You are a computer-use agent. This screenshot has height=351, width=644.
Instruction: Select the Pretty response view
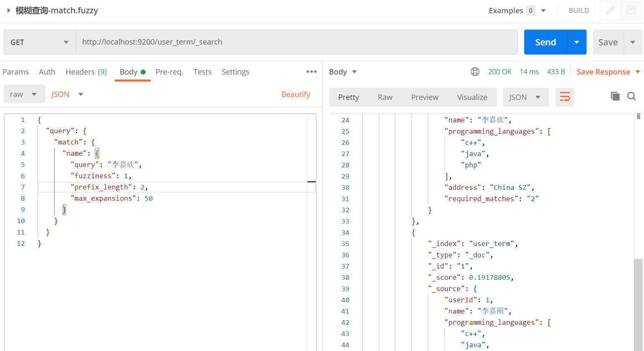pos(349,97)
